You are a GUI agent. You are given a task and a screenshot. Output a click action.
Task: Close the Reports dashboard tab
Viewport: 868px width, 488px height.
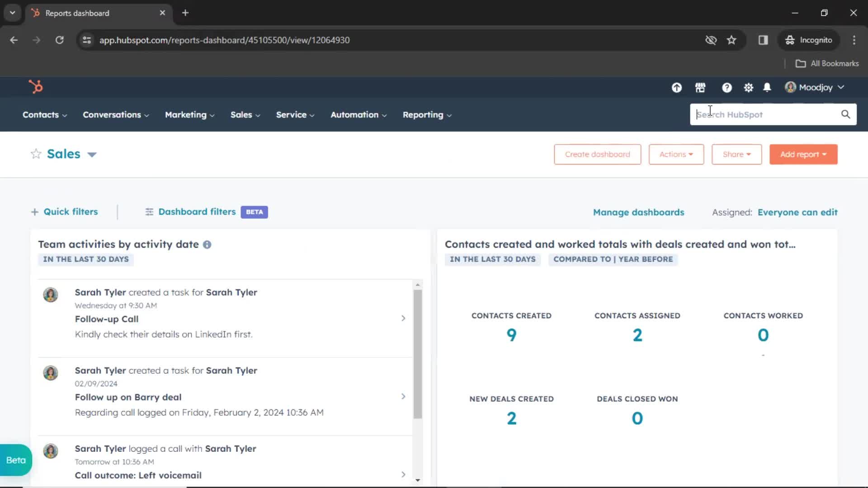pos(162,13)
